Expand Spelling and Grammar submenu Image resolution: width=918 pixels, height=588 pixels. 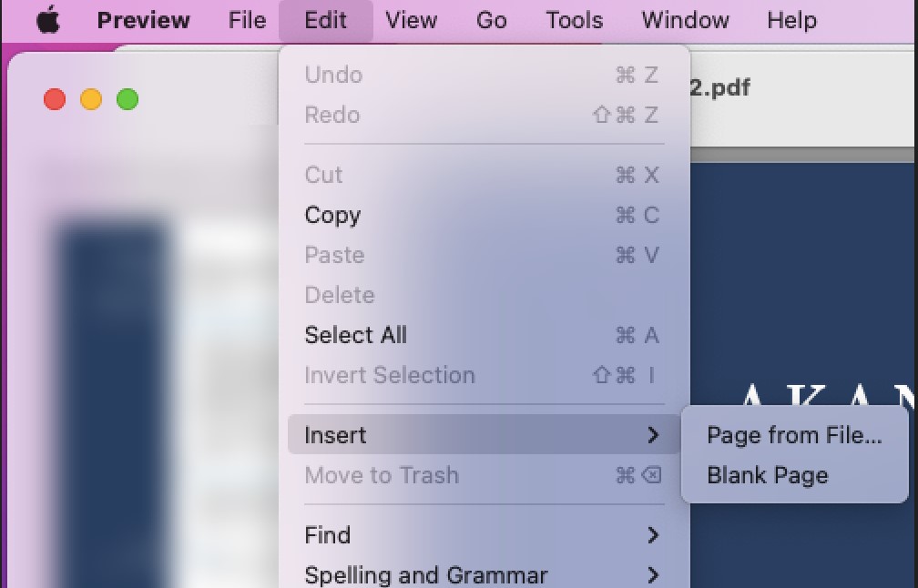pyautogui.click(x=484, y=574)
